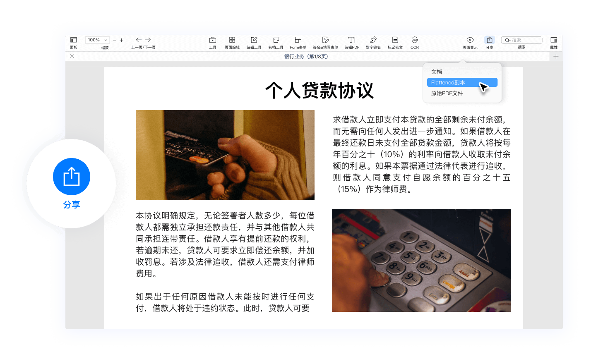Screen dimensions: 591x364
Task: Go to next page with right arrow
Action: (148, 40)
